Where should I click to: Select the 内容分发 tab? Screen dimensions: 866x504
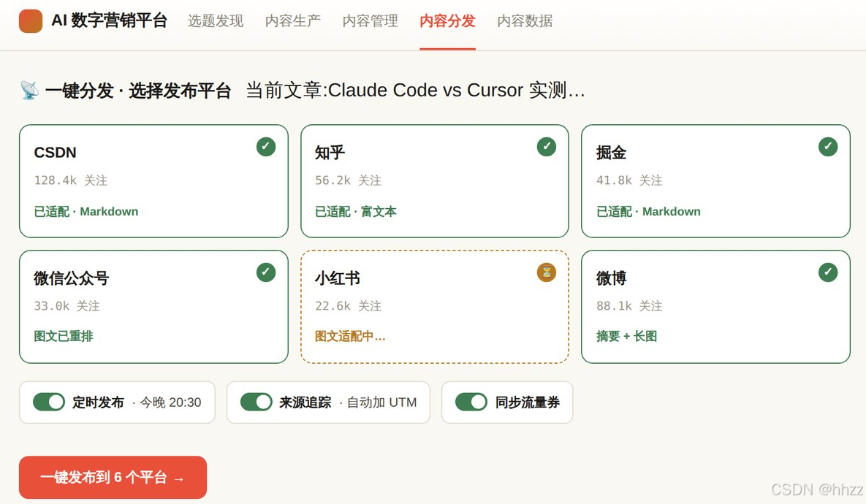(x=447, y=21)
